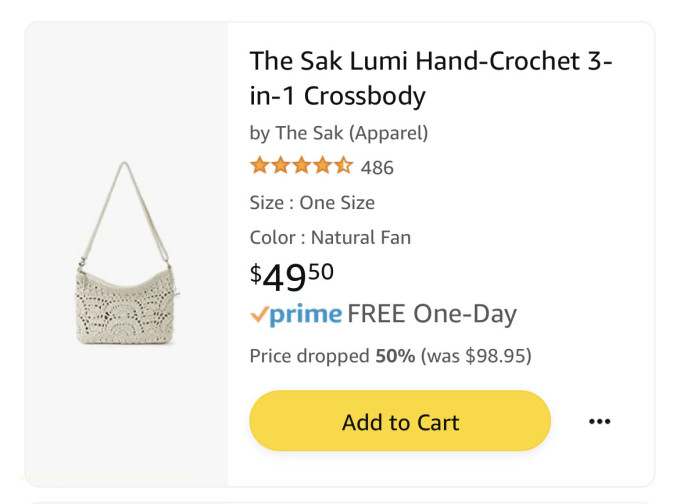
Task: Click the middle third rating star
Action: coord(301,166)
